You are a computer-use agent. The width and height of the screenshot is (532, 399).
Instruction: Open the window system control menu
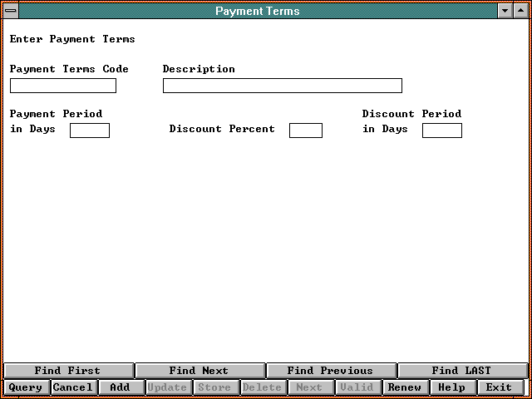click(11, 11)
